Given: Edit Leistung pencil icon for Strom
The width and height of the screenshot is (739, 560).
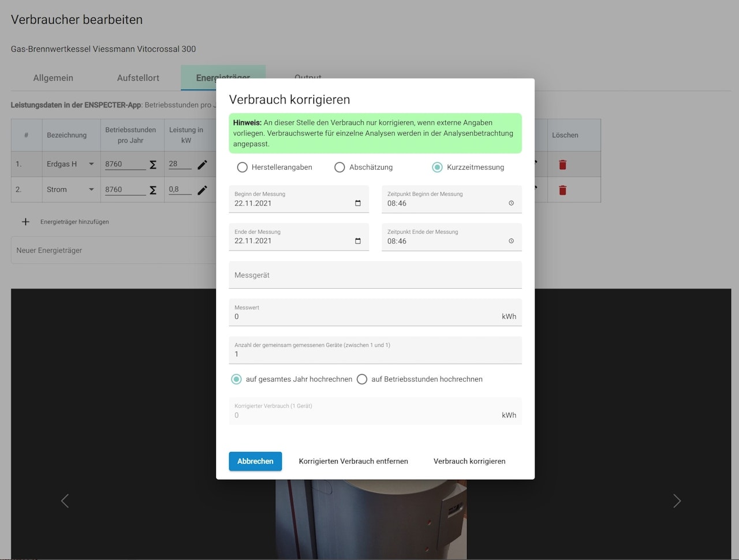Looking at the screenshot, I should coord(202,190).
